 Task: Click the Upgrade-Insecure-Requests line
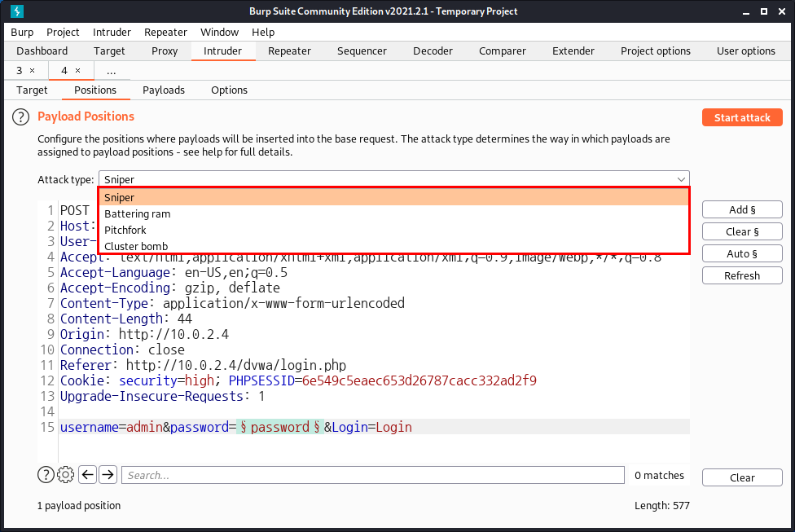pyautogui.click(x=162, y=396)
